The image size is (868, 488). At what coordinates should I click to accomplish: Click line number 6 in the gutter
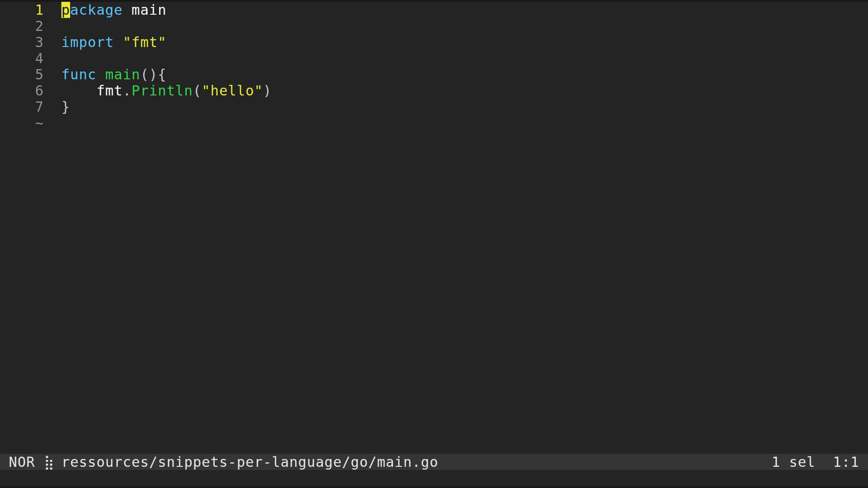tap(39, 91)
